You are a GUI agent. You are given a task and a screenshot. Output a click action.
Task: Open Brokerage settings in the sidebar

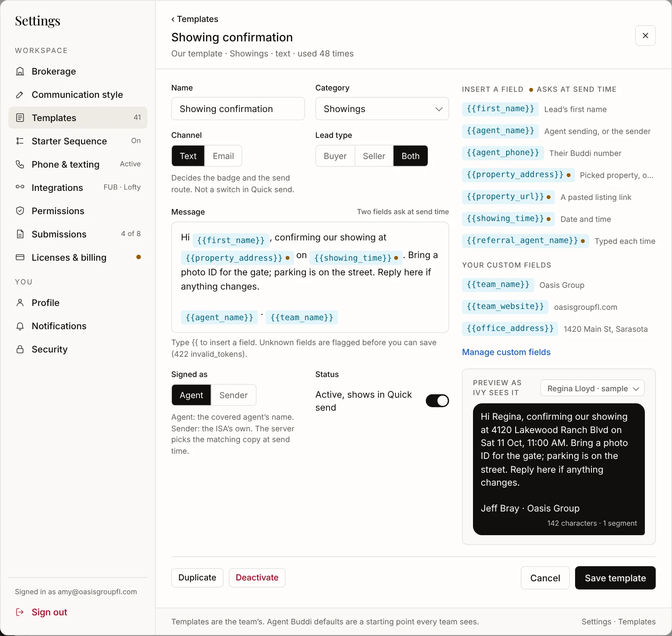pyautogui.click(x=78, y=72)
